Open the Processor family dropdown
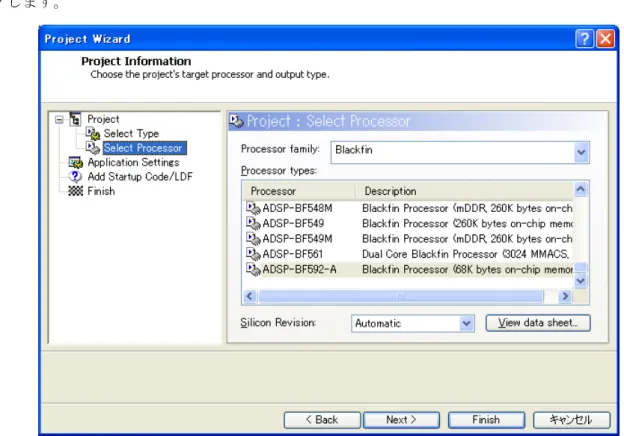Viewport: 624px width, 436px height. 581,152
